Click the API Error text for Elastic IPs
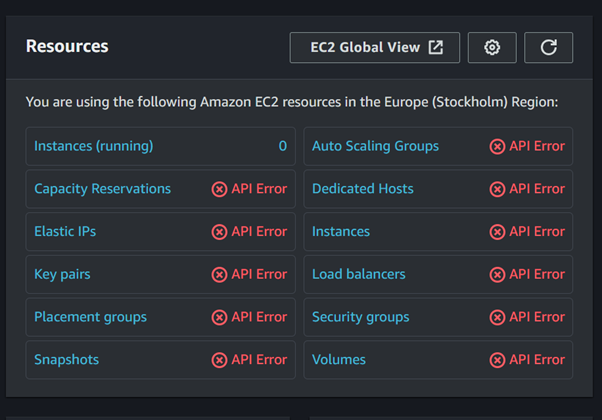The width and height of the screenshot is (602, 420). pyautogui.click(x=259, y=231)
